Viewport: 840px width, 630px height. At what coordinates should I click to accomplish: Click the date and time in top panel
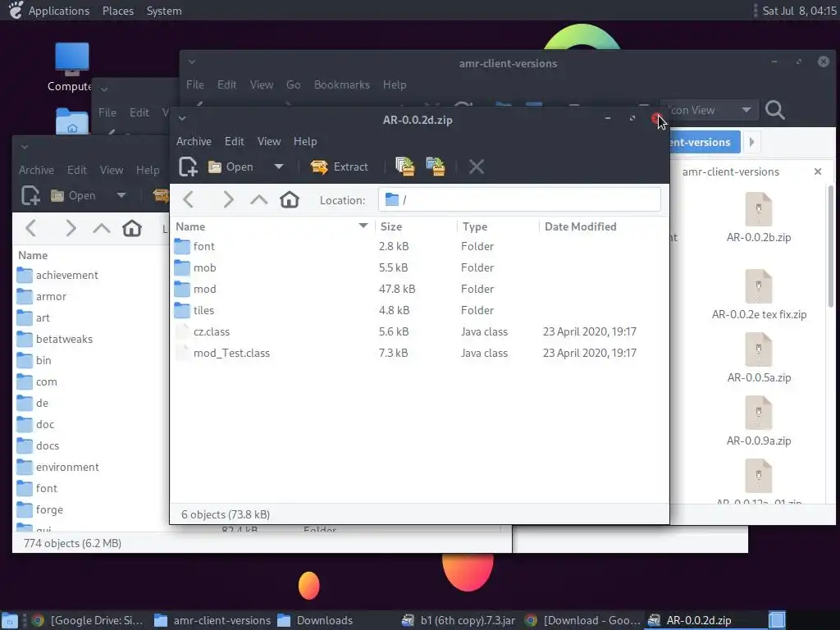click(799, 11)
